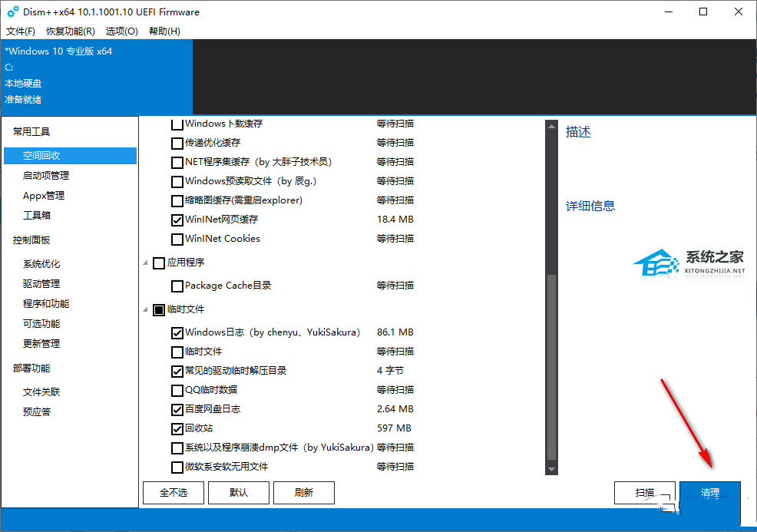Toggle the 临时文件 group checkbox
Viewport: 757px width, 532px height.
[x=159, y=310]
